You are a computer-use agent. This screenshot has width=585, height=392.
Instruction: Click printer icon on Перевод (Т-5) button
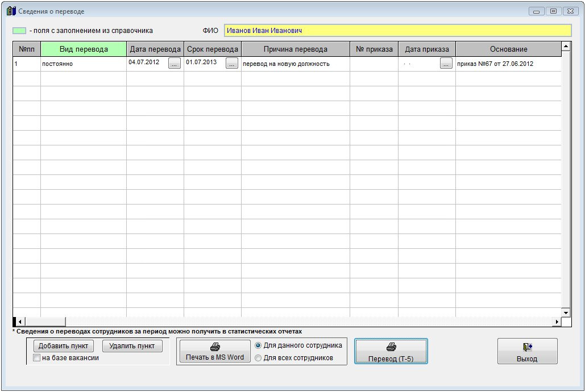391,347
